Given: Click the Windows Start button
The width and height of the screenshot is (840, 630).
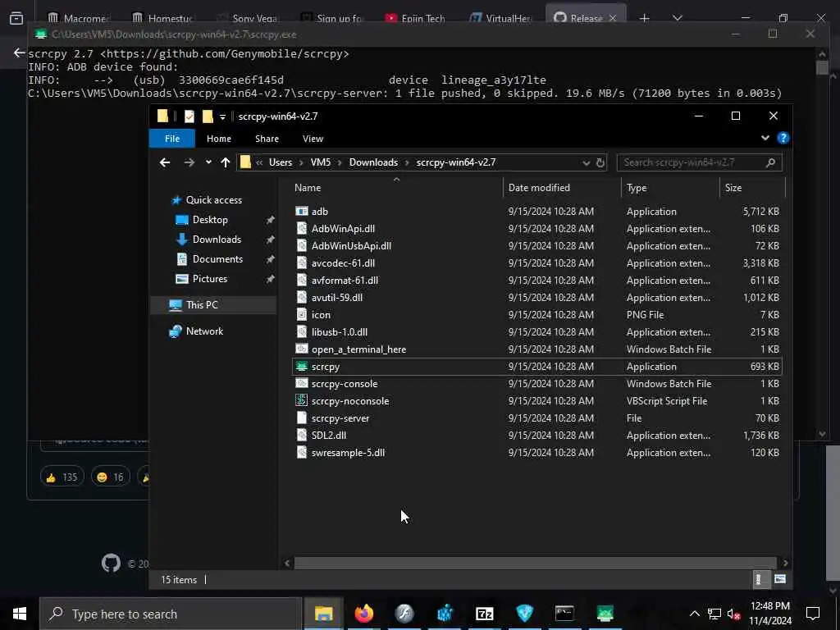Looking at the screenshot, I should 20,614.
